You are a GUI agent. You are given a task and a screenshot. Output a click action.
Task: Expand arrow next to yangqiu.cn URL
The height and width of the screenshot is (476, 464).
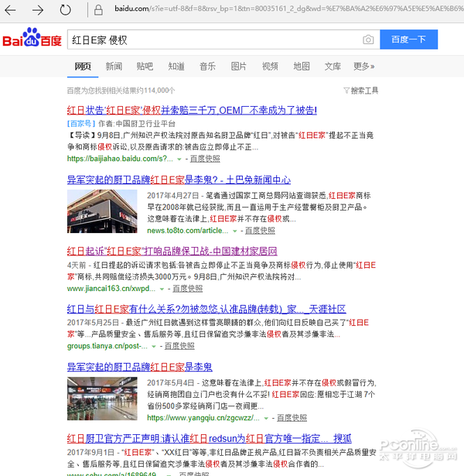(266, 419)
